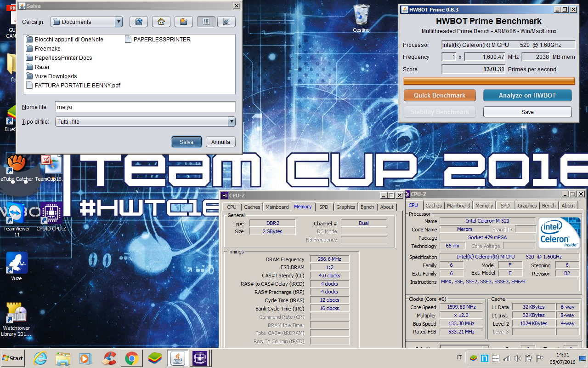Launch Internet Explorer from the taskbar
588x368 pixels.
[40, 358]
